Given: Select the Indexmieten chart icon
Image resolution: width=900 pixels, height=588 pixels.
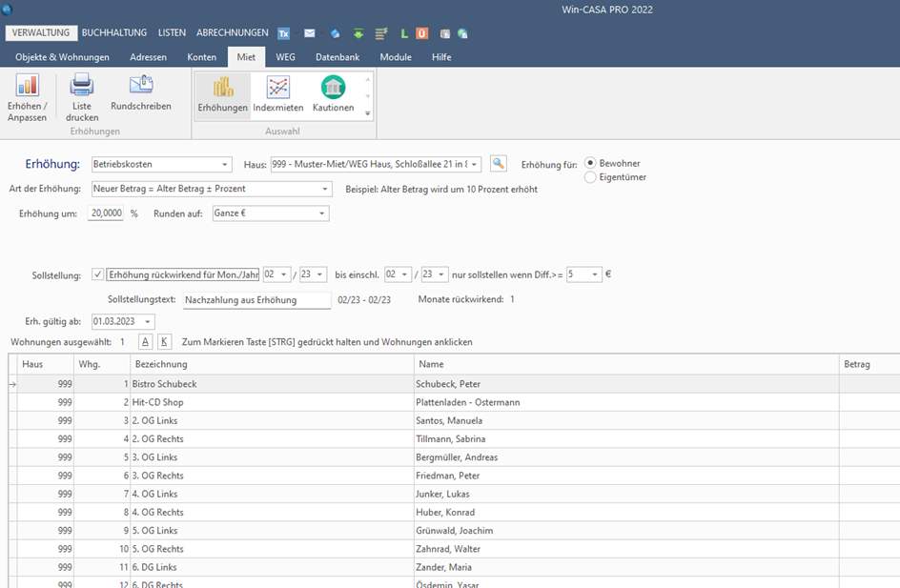Looking at the screenshot, I should [277, 87].
